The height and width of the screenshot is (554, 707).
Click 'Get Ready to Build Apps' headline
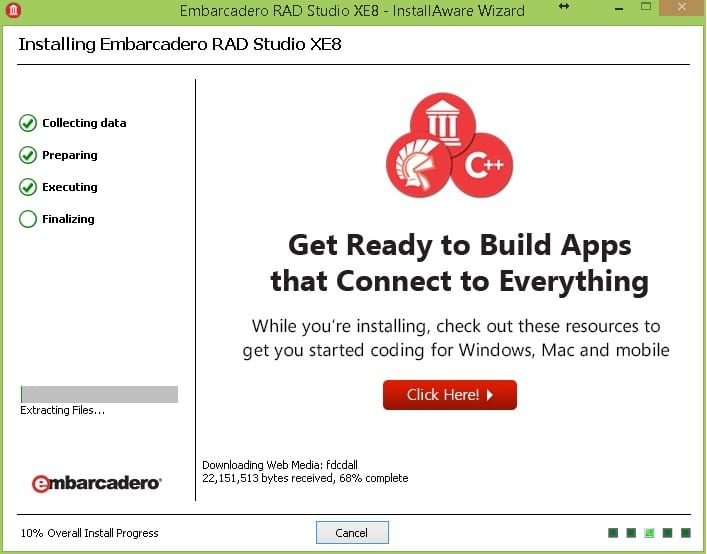point(459,246)
